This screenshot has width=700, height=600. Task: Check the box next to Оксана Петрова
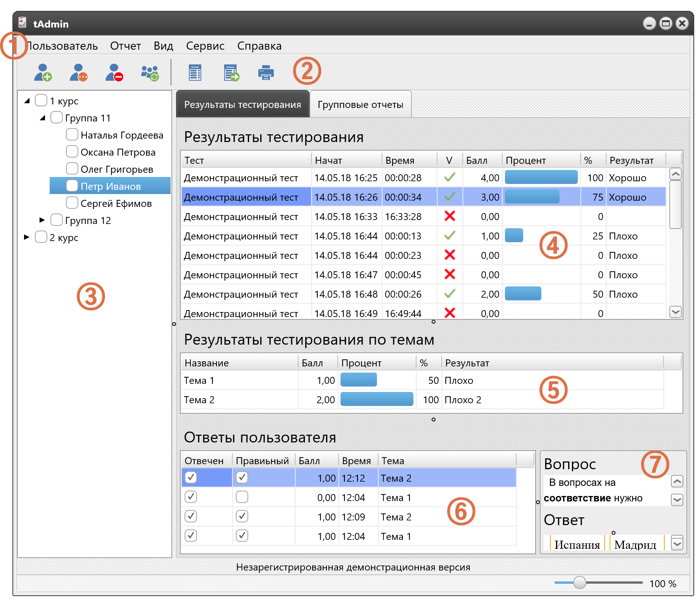tap(72, 151)
